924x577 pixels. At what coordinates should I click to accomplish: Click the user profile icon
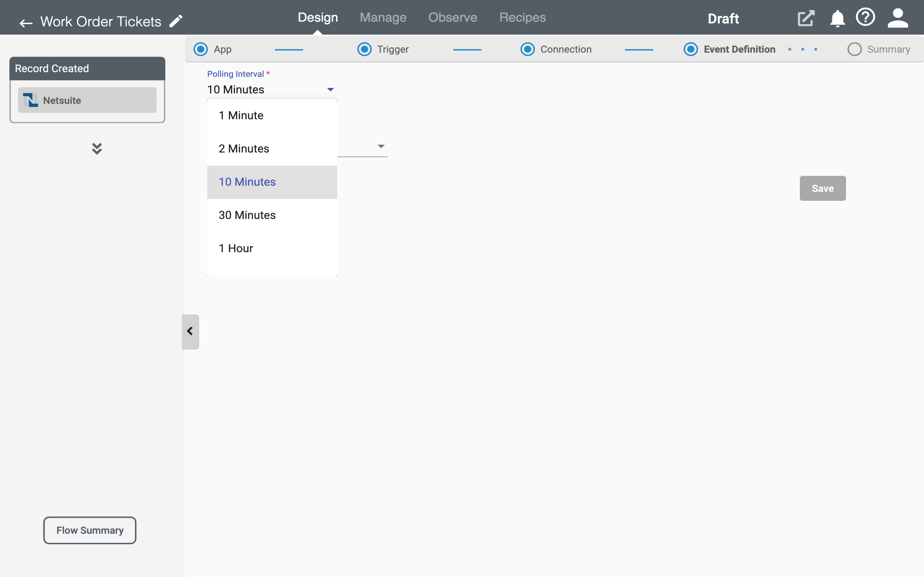tap(897, 18)
